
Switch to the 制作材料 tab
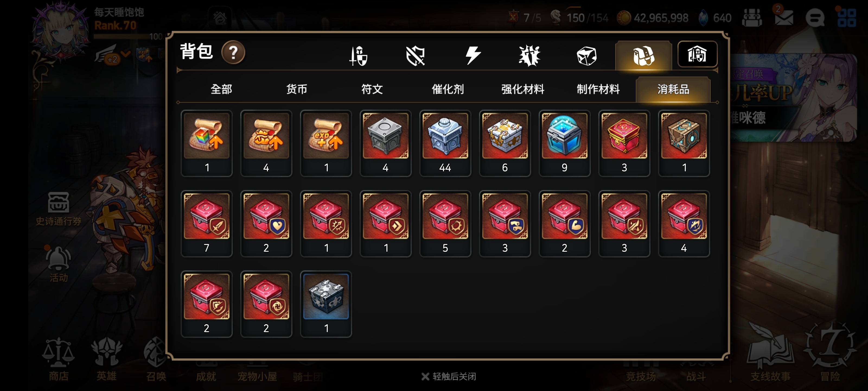598,89
